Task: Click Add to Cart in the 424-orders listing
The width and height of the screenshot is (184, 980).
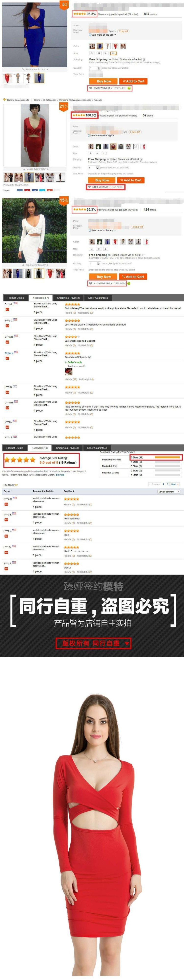Action: pos(133,277)
